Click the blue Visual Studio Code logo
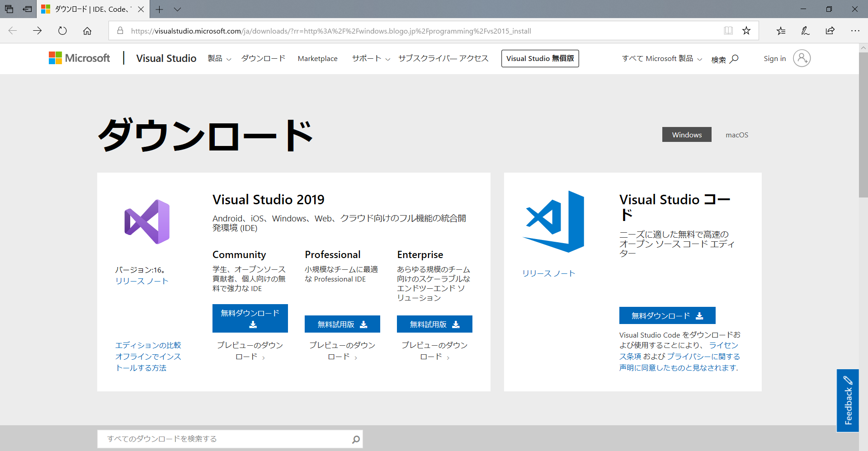The width and height of the screenshot is (868, 451). pyautogui.click(x=553, y=221)
